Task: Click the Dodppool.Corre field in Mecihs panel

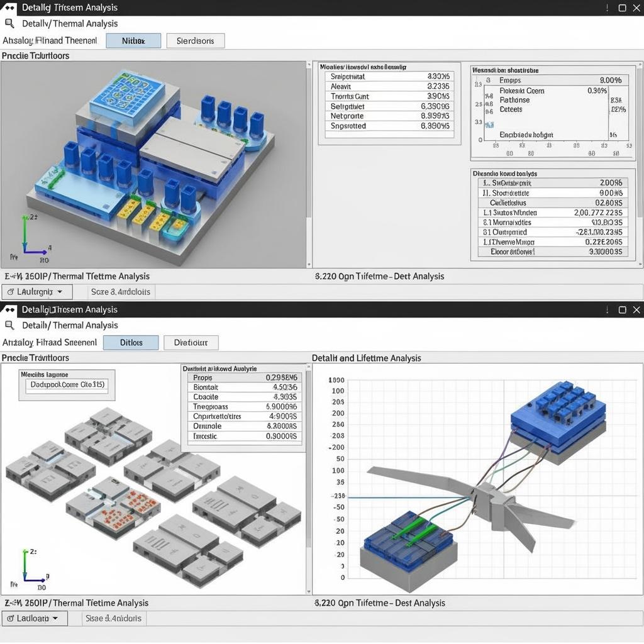Action: 69,384
